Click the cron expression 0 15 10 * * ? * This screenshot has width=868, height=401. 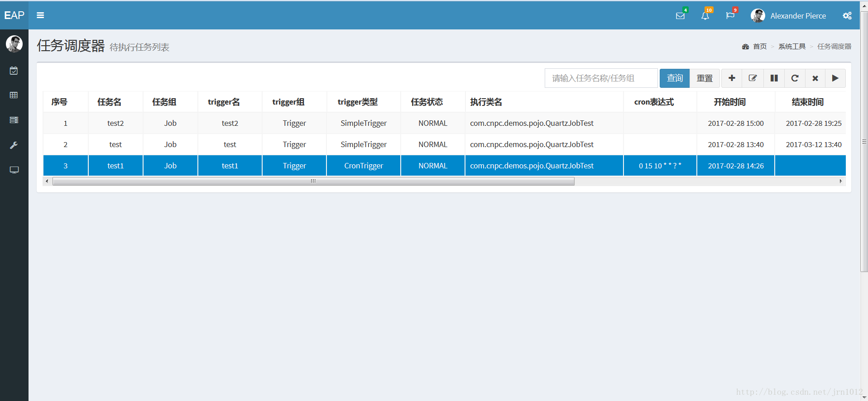(660, 166)
